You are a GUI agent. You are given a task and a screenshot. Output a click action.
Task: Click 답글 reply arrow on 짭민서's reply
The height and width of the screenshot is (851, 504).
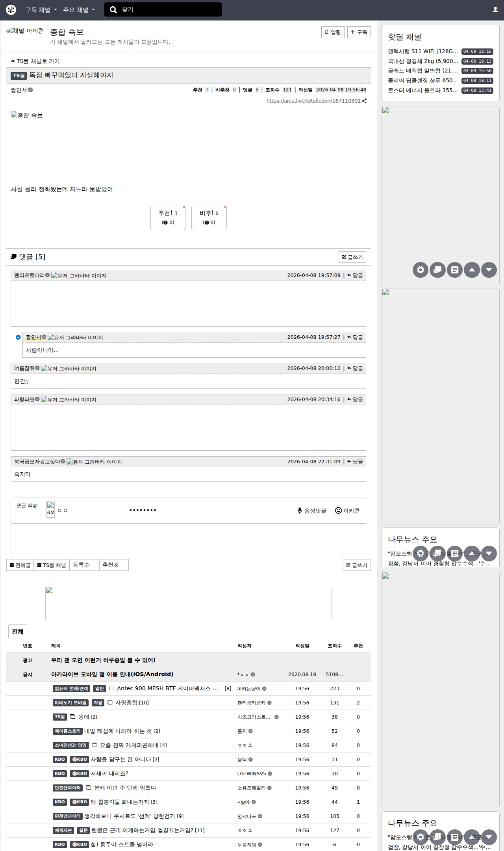pyautogui.click(x=355, y=337)
